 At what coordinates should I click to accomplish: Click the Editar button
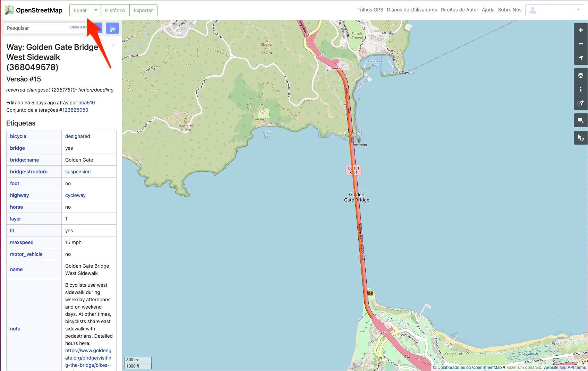80,10
